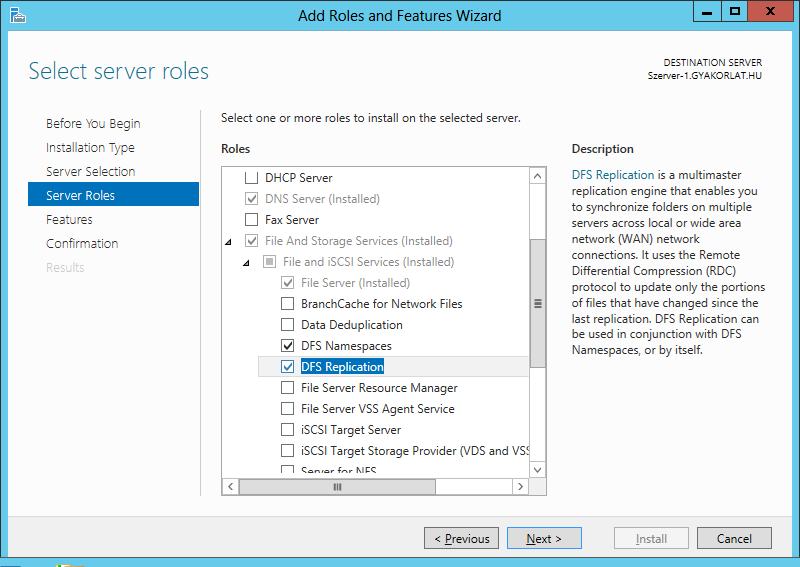Click the horizontal scrollbar thumb in roles list
The image size is (800, 567).
pyautogui.click(x=337, y=487)
